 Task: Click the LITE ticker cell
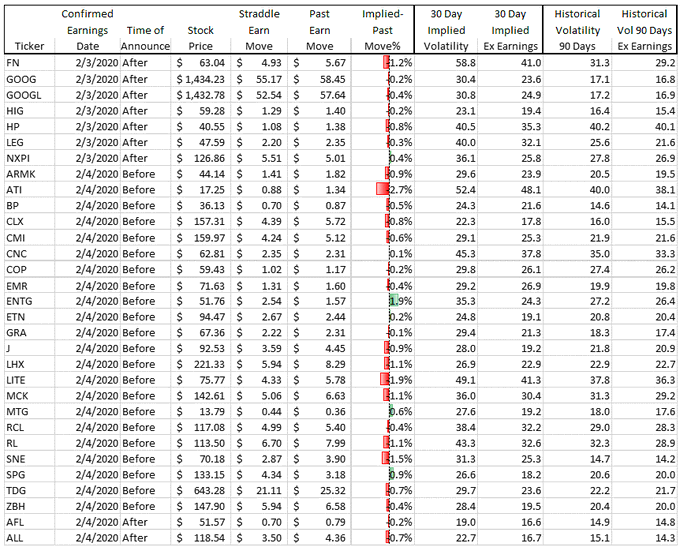click(x=29, y=380)
